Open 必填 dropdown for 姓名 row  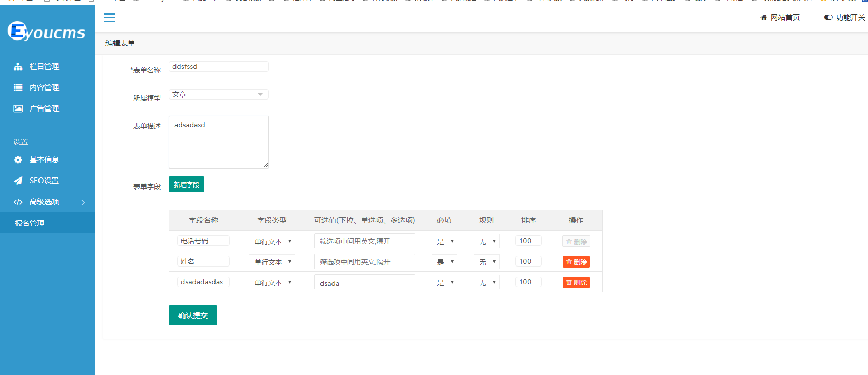444,262
